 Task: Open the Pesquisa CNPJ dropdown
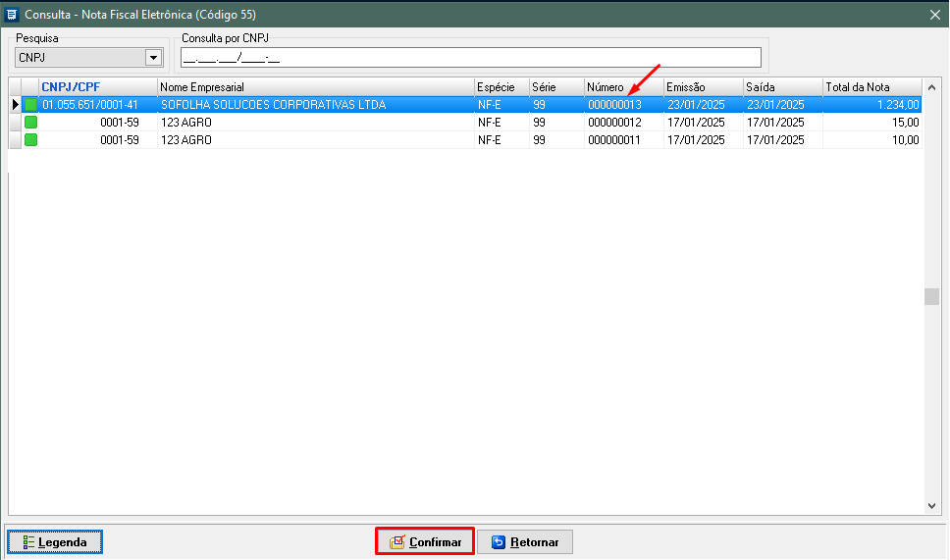tap(152, 58)
